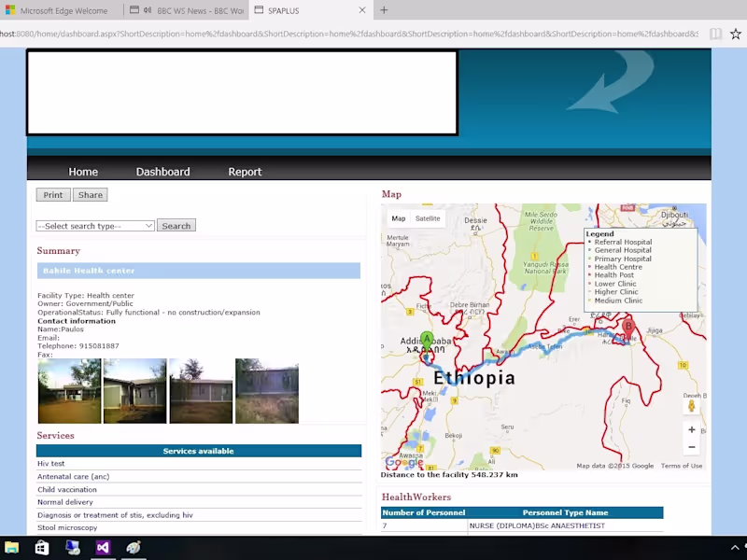The height and width of the screenshot is (560, 747).
Task: Open Visual Studio from the taskbar
Action: (103, 548)
